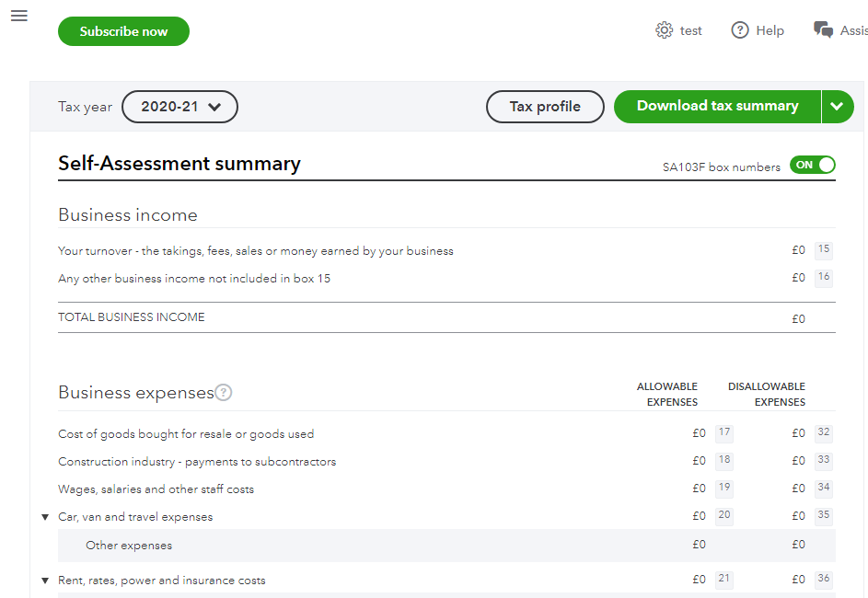Open the Tax year 2020-21 dropdown

point(179,107)
